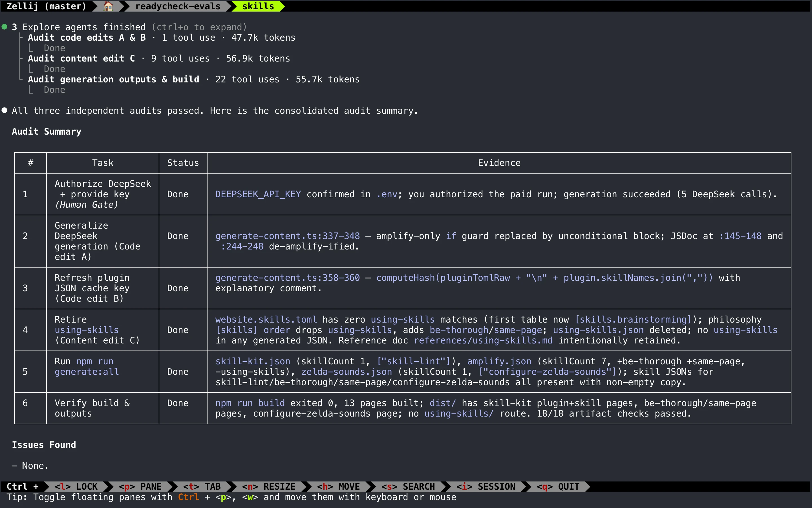Click the white bullet beside All three independent audits
Screen dimensions: 812x508
pos(5,110)
